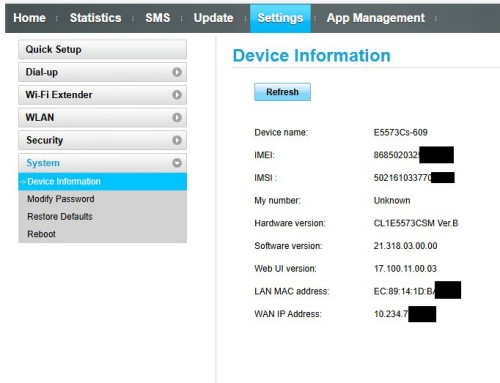500x383 pixels.
Task: Switch to the Statistics tab
Action: (x=95, y=18)
